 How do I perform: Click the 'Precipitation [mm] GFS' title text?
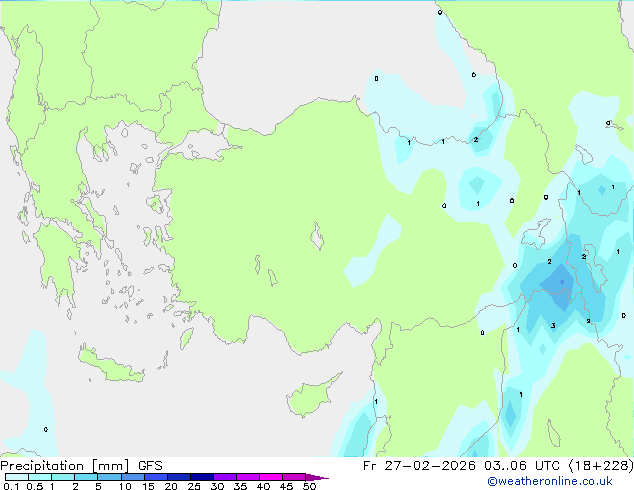(x=81, y=466)
